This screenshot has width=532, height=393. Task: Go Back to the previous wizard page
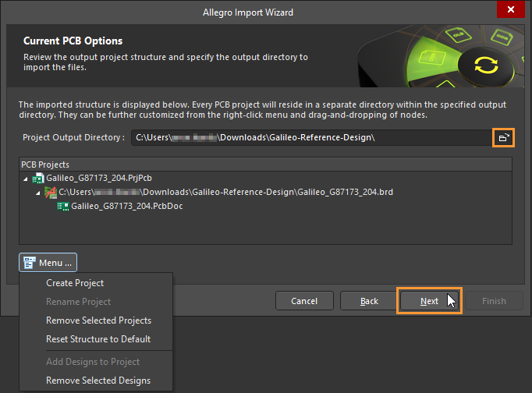[369, 301]
